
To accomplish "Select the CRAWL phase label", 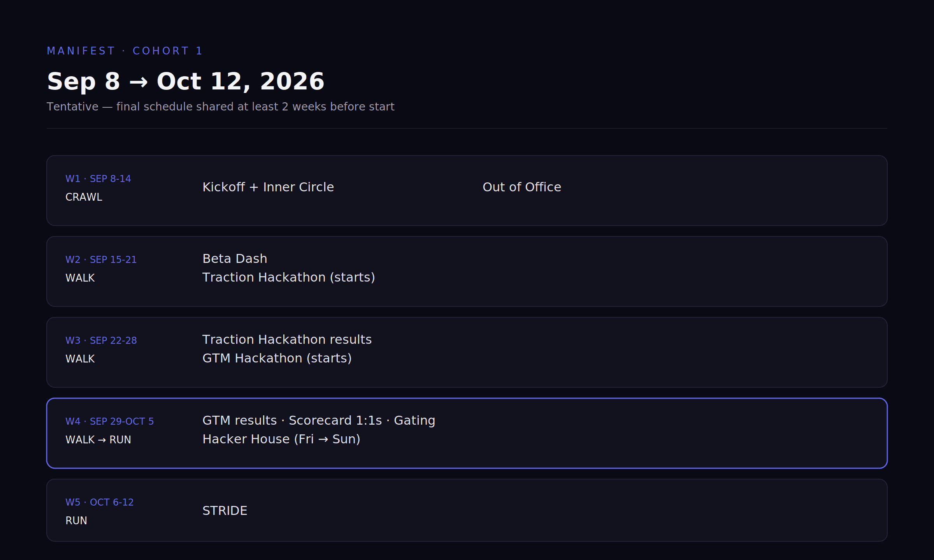I will click(x=84, y=197).
